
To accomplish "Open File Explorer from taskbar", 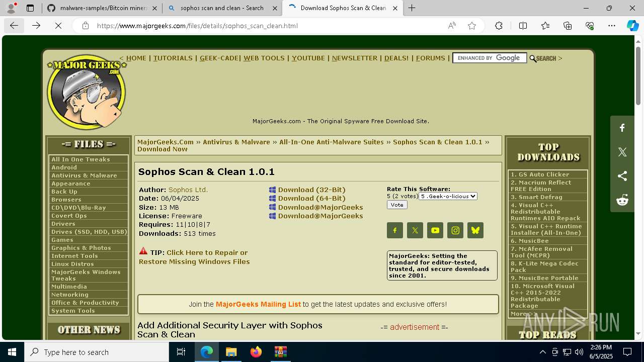I will click(231, 352).
